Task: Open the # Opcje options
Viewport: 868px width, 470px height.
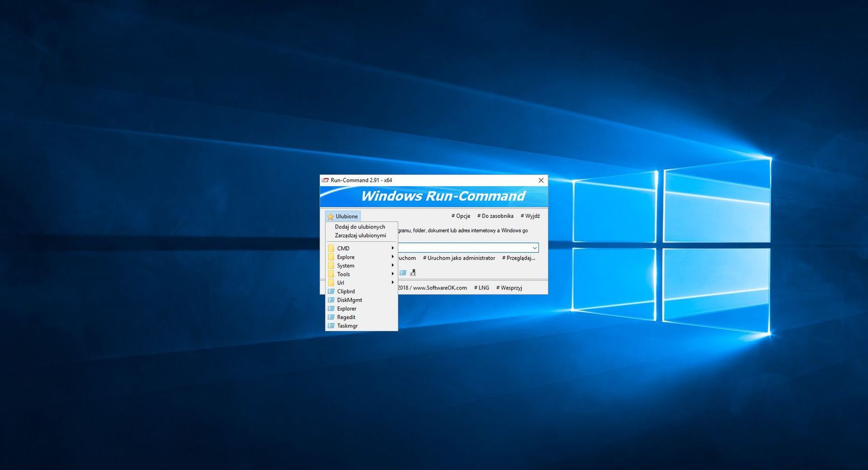Action: coord(461,216)
